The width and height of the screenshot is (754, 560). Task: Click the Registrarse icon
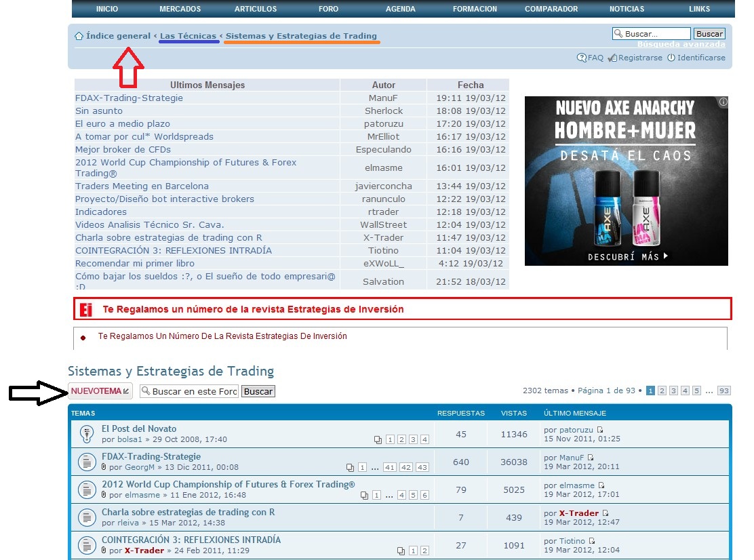click(613, 58)
